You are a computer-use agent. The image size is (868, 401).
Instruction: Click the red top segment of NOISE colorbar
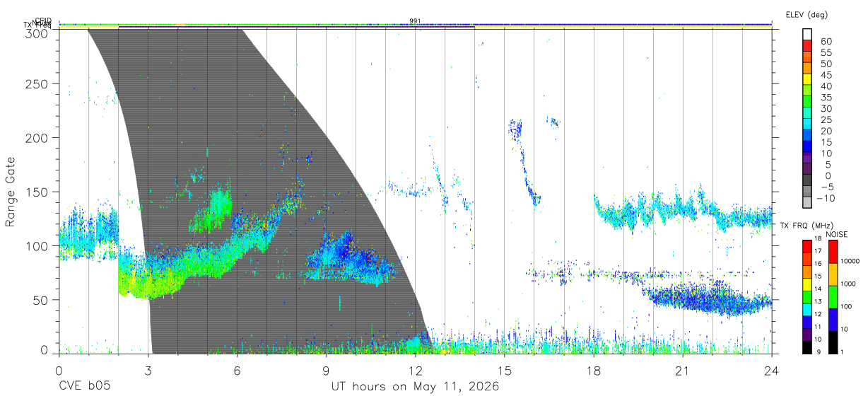(x=833, y=251)
